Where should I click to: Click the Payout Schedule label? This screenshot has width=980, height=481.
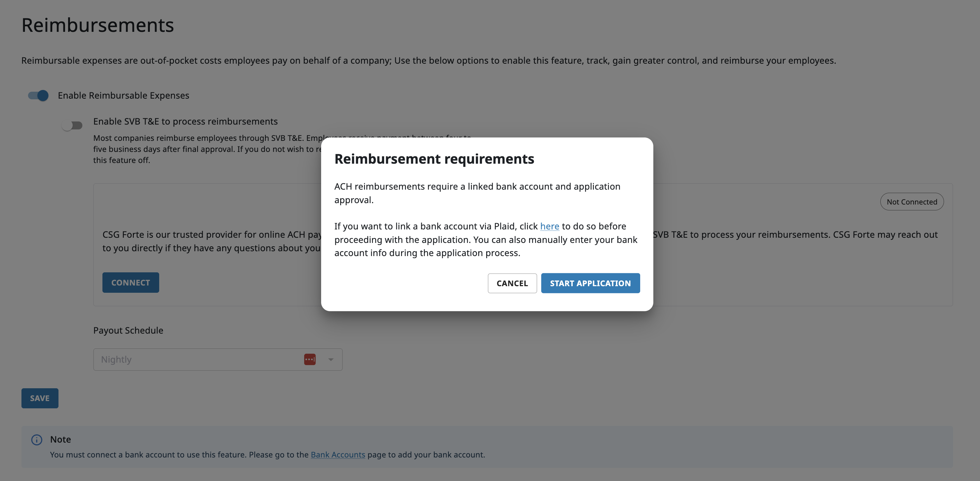click(x=128, y=330)
